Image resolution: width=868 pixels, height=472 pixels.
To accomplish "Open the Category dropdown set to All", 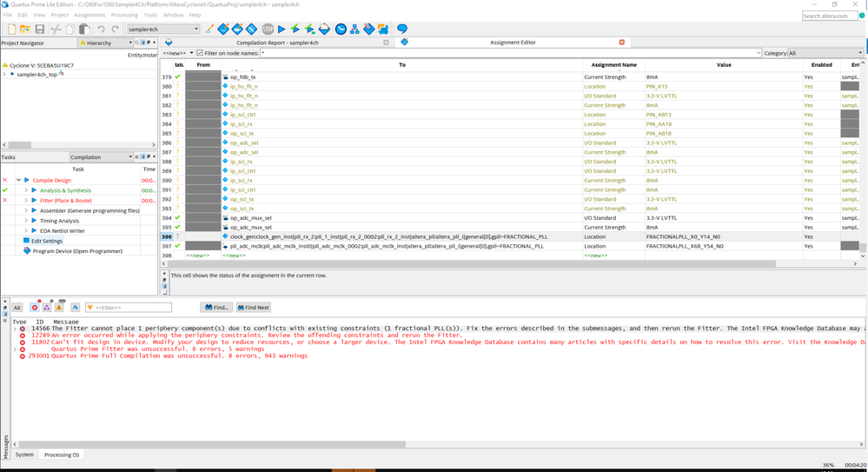I will pos(825,53).
